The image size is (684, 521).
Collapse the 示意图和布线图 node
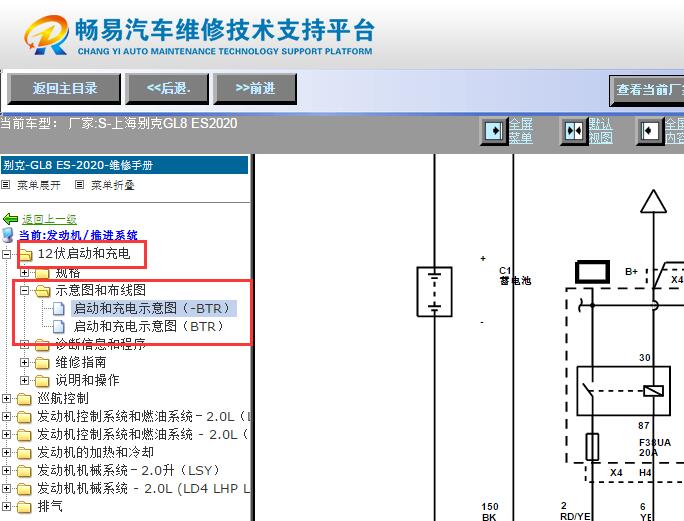coord(24,290)
